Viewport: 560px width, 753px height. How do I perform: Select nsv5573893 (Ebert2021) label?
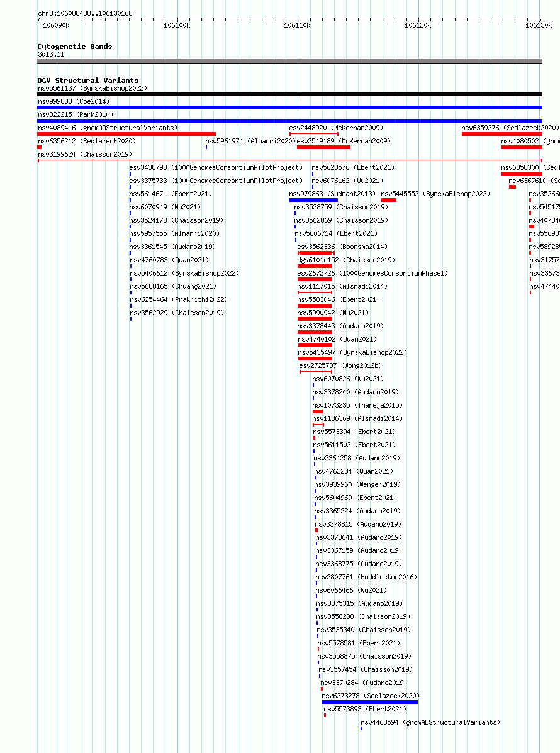365,709
